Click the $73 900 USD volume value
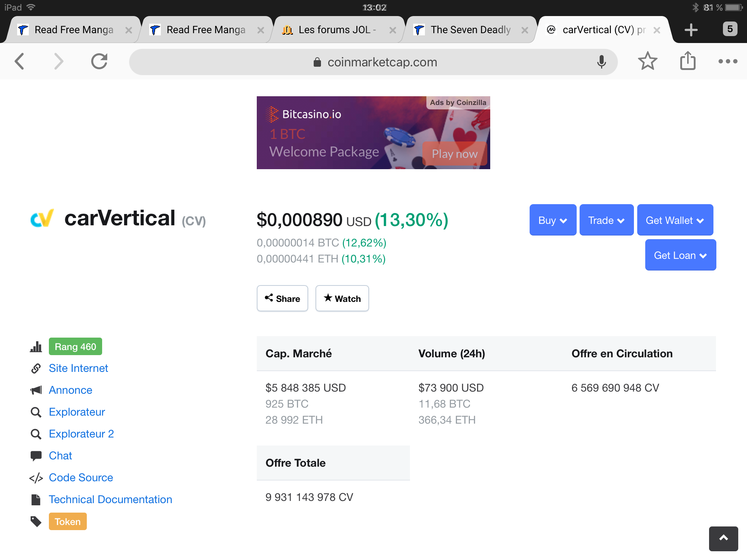 [451, 388]
